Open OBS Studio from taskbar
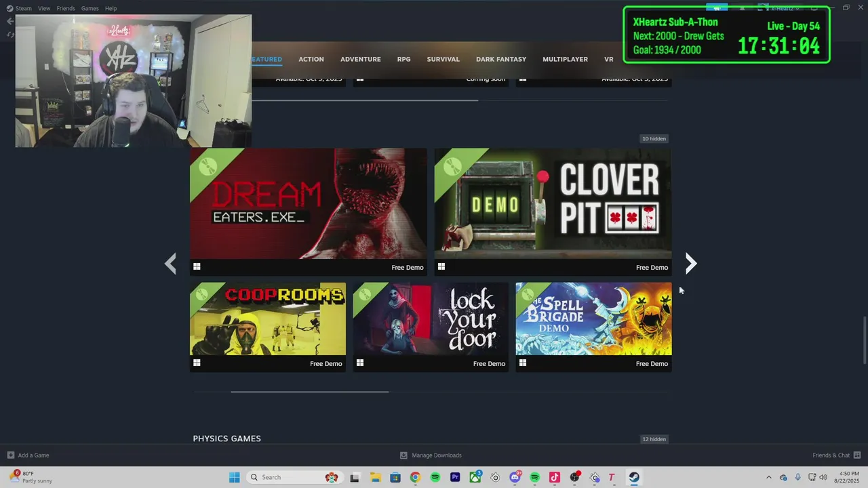 coord(575,477)
